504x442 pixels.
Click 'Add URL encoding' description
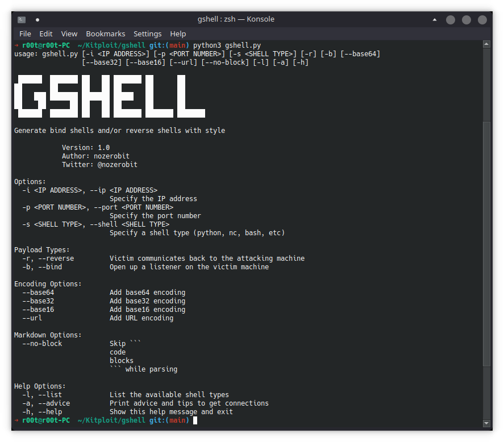[141, 318]
